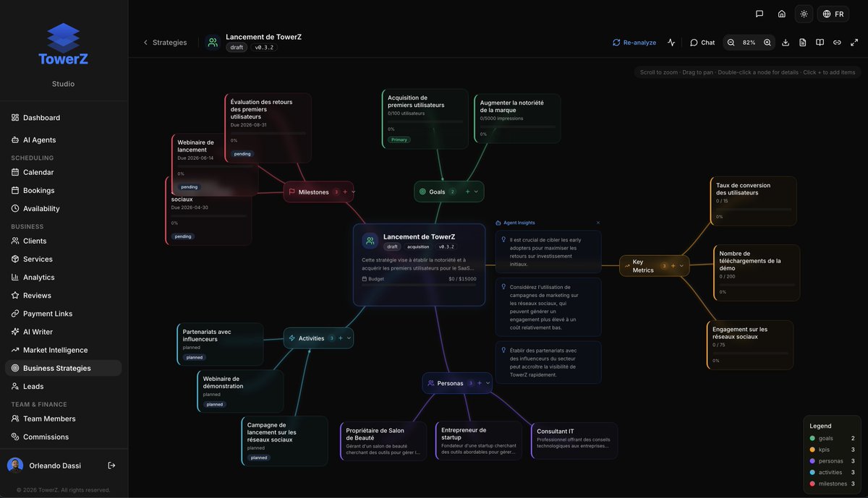This screenshot has height=498, width=868.
Task: Open Dashboard in sidebar
Action: [64, 118]
